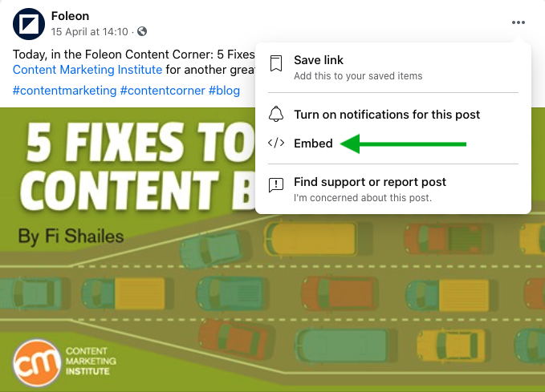Viewport: 545px width, 392px height.
Task: Click "I'm concerned about this post" subtitle
Action: [x=362, y=197]
